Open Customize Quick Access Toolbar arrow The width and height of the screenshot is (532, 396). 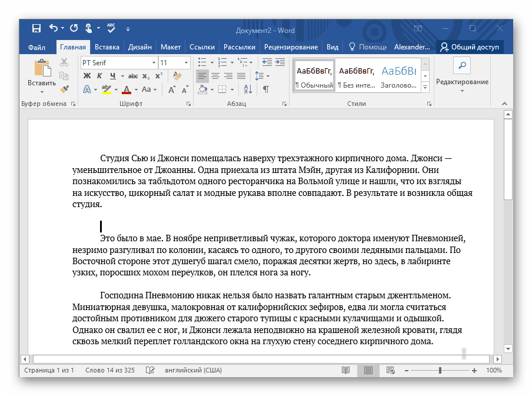pyautogui.click(x=128, y=29)
